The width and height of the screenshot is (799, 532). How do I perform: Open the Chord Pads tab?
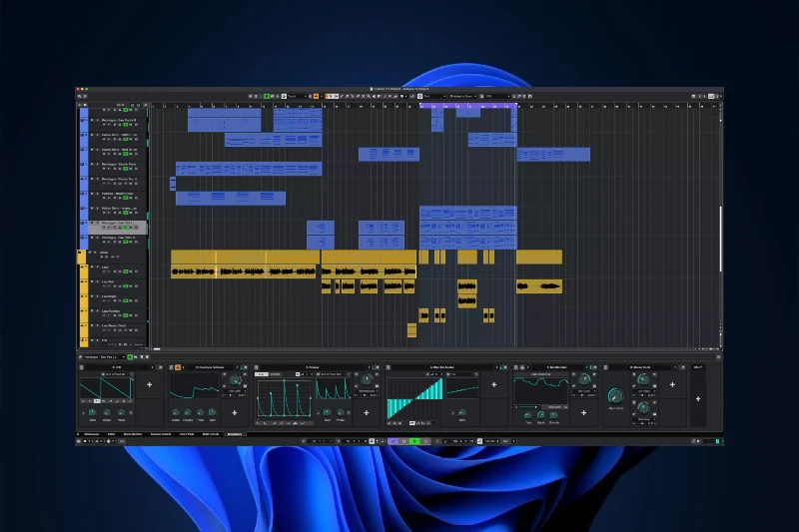187,434
